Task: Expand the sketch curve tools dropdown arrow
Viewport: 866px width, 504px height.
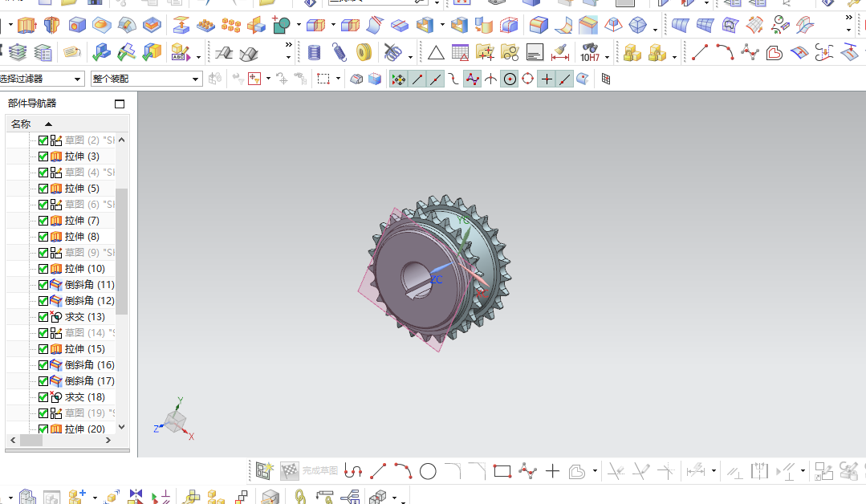Action: click(595, 471)
